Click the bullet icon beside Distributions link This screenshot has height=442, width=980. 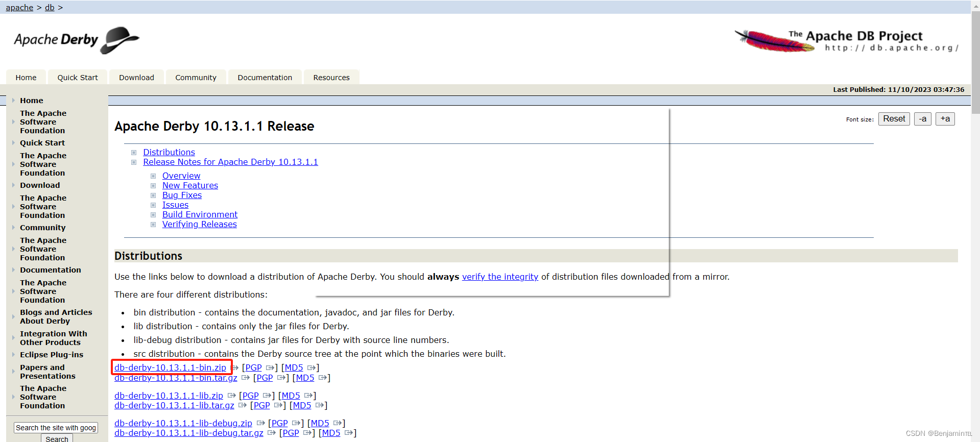[x=134, y=153]
